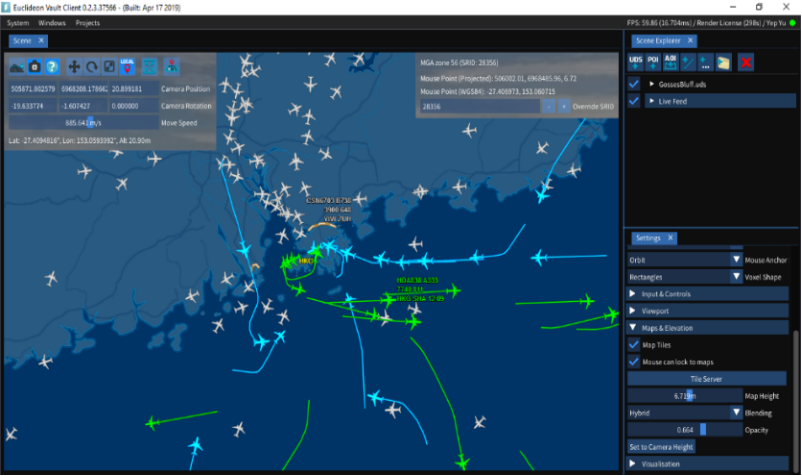The image size is (802, 476).
Task: Select the translate gizmo arrows tool
Action: (x=74, y=66)
